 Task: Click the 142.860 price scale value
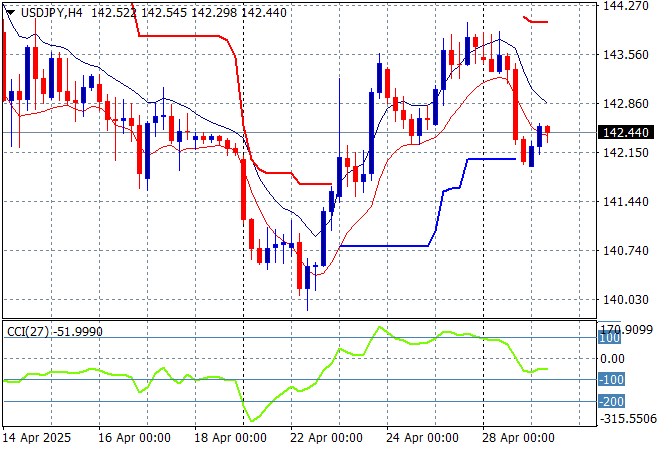point(626,104)
